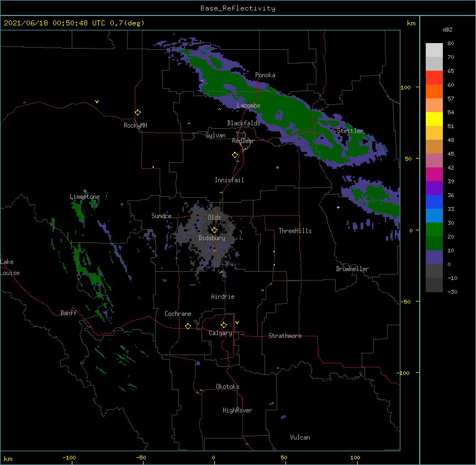The width and height of the screenshot is (476, 465).
Task: Click the white plus marker north of Drumheller
Action: 338,207
